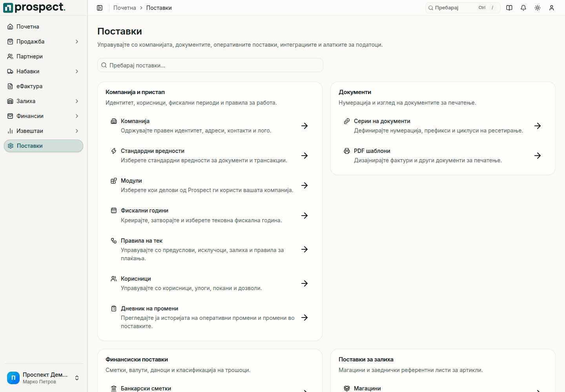Screen dimensions: 565x392
Task: Open the Магацини settings link
Action: [x=443, y=388]
